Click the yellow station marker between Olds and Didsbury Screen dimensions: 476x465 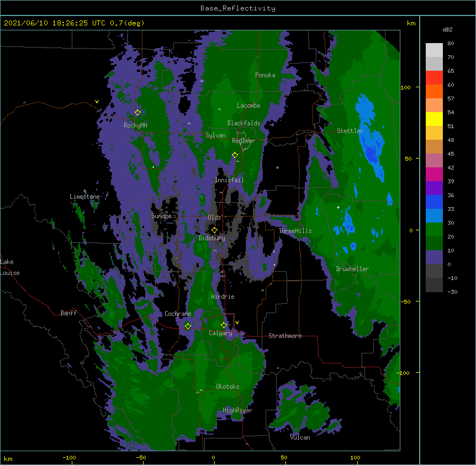(x=214, y=230)
